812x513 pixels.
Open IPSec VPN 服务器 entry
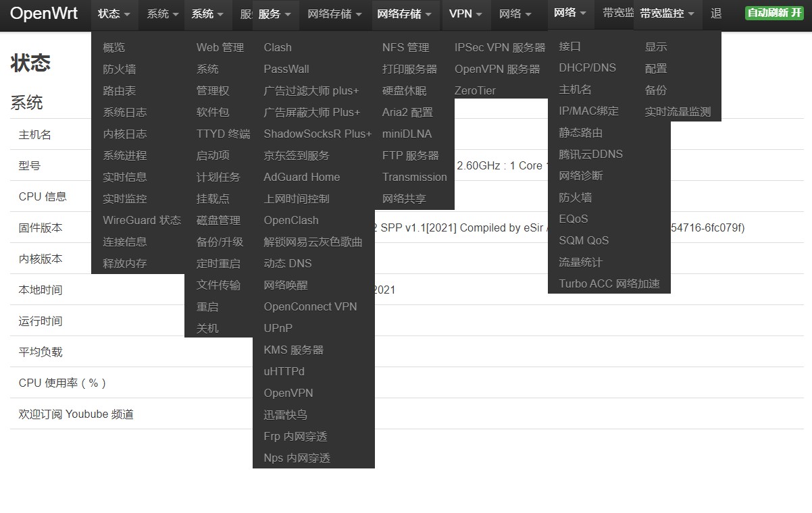coord(500,47)
